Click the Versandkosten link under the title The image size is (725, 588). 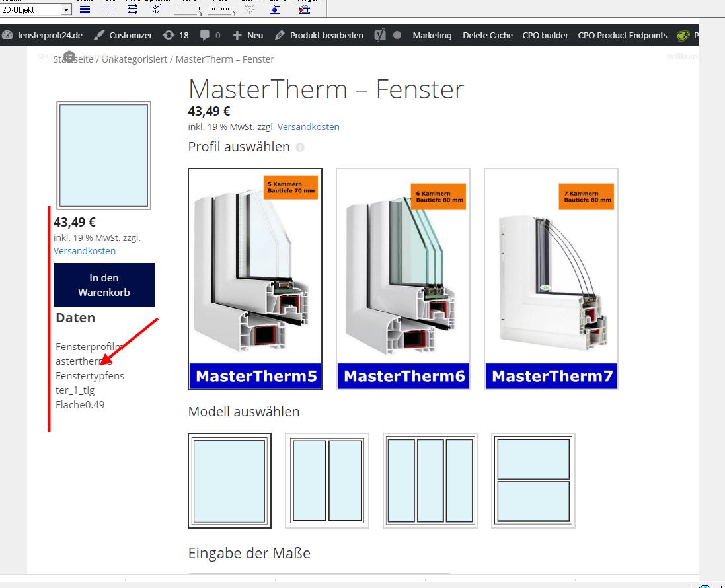pos(309,127)
